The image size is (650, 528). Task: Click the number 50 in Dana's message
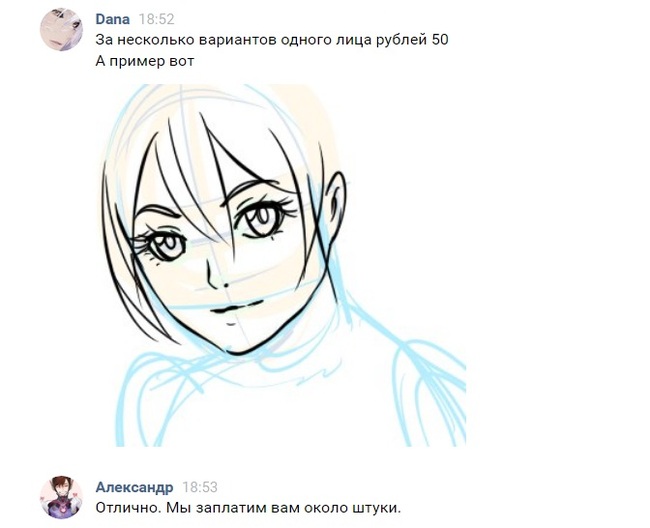coord(440,40)
